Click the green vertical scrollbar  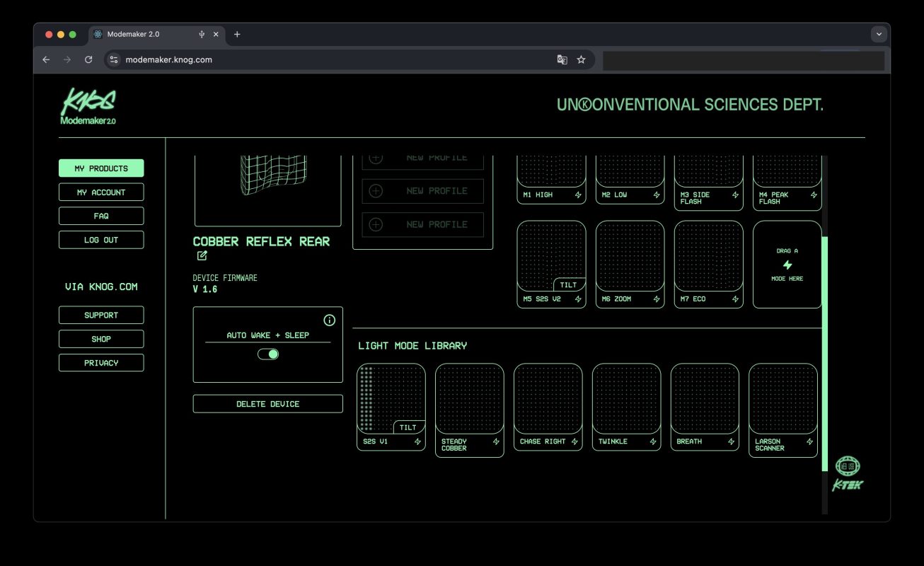824,354
